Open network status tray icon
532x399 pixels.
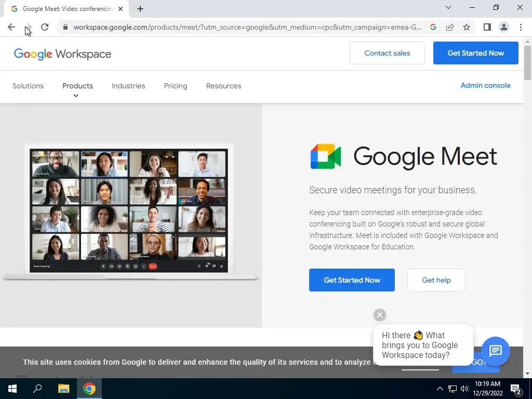point(453,389)
